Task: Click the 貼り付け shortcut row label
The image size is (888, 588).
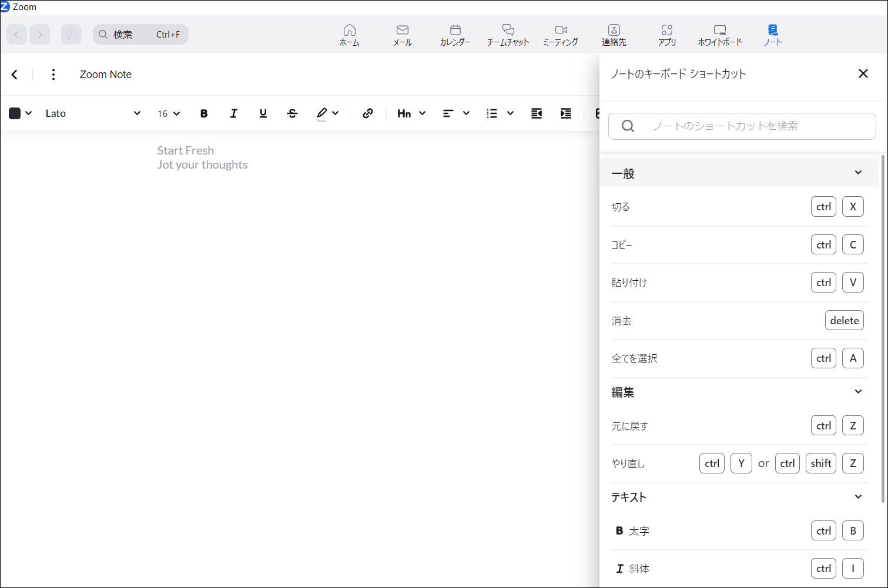Action: (x=629, y=283)
